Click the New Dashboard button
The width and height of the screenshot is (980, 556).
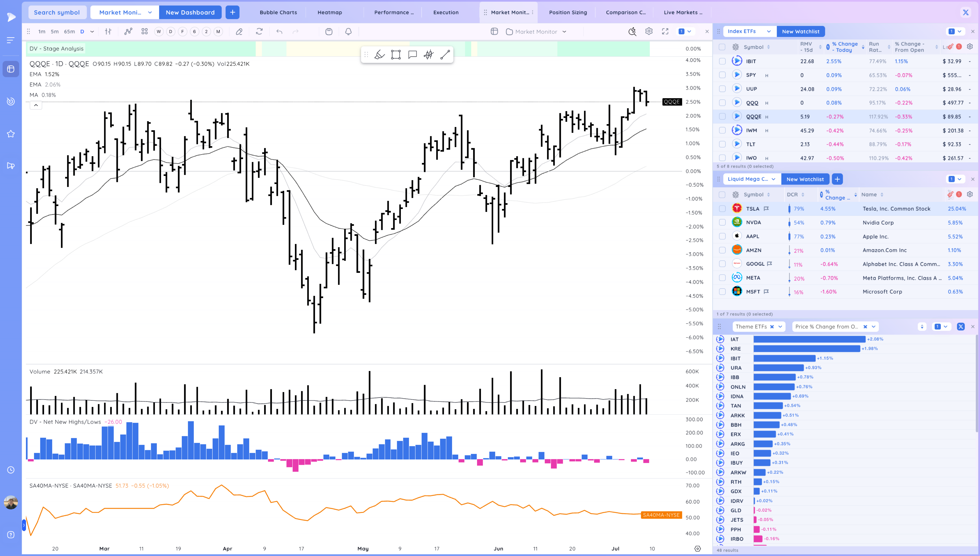point(190,12)
